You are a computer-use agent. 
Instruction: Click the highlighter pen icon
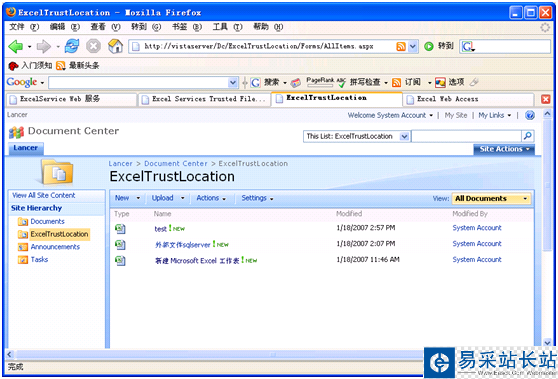[x=474, y=82]
